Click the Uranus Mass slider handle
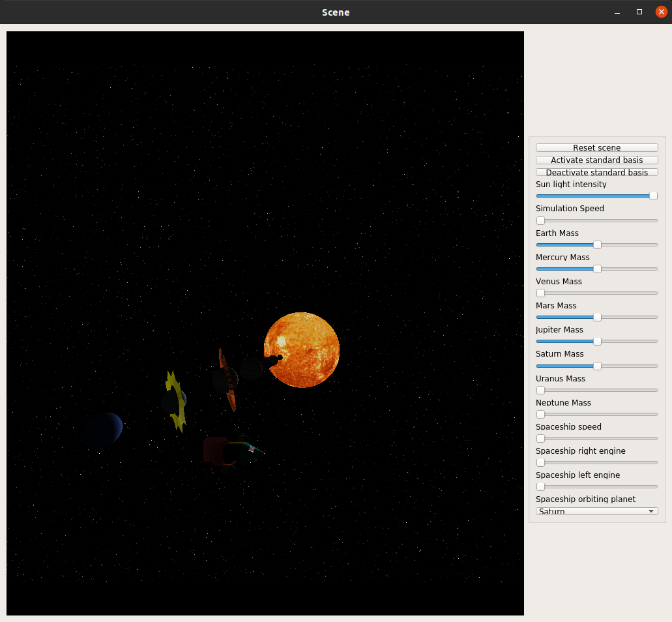The height and width of the screenshot is (622, 672). pyautogui.click(x=540, y=390)
